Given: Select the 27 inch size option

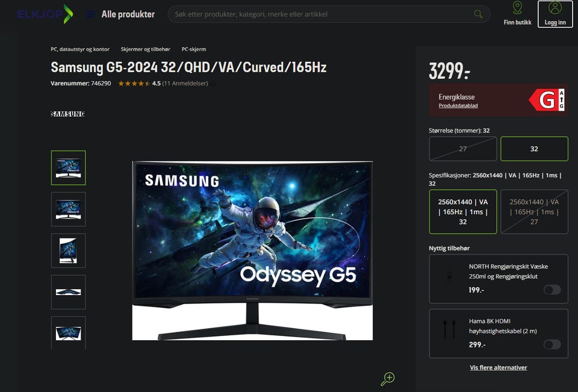Looking at the screenshot, I should tap(463, 149).
